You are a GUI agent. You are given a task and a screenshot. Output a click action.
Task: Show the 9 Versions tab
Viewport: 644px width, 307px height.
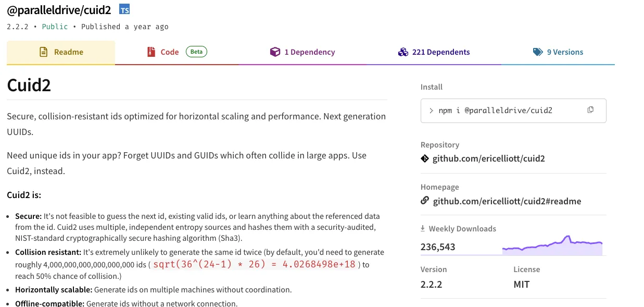pyautogui.click(x=564, y=52)
